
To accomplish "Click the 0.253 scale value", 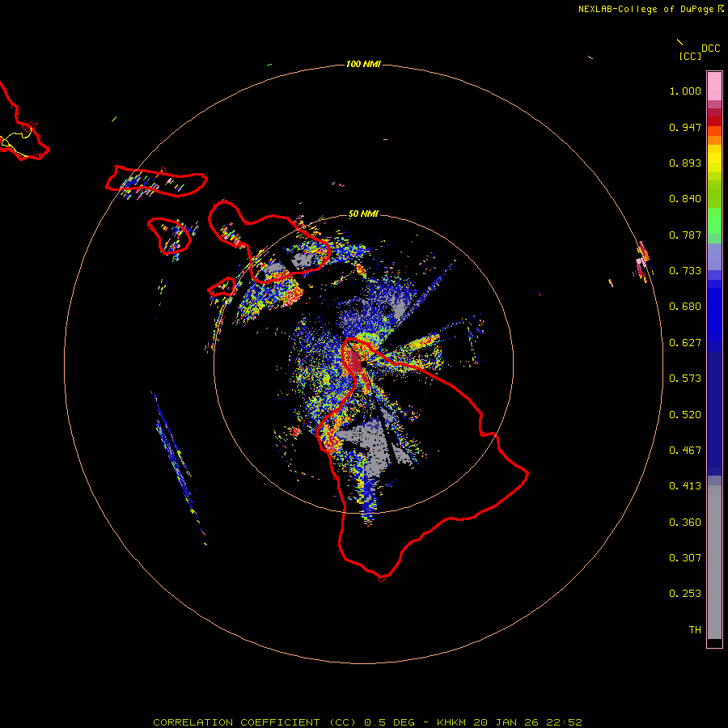I will click(685, 594).
